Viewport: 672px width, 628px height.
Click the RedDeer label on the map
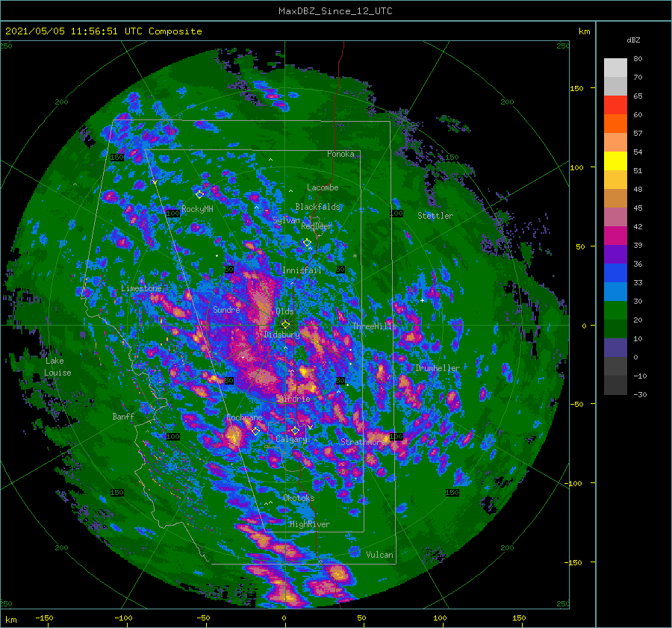[x=317, y=226]
